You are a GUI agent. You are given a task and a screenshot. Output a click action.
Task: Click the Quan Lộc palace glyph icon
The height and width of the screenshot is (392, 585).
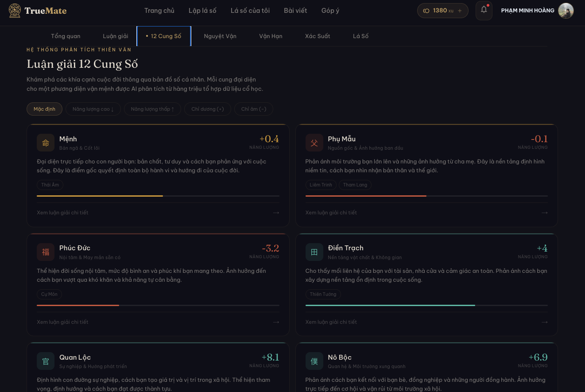point(46,361)
